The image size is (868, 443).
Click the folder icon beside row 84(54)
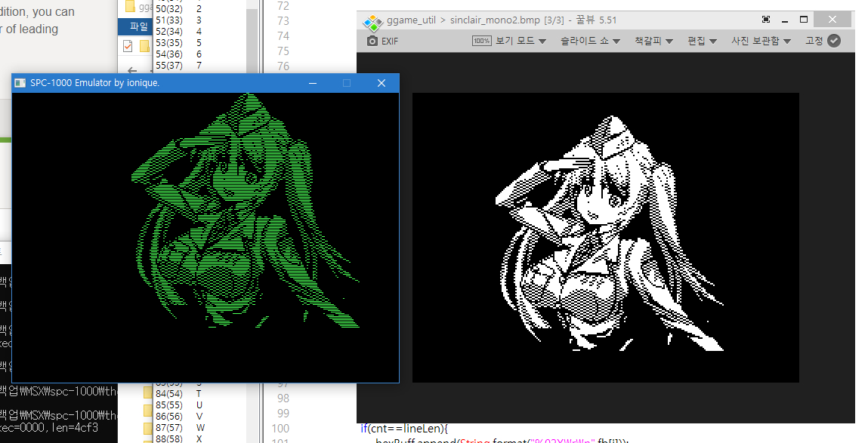149,393
